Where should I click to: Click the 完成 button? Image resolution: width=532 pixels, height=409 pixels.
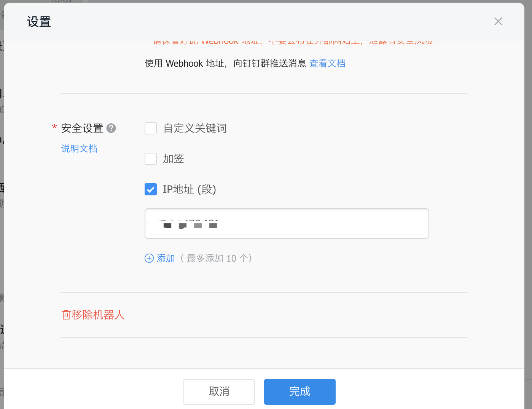pyautogui.click(x=300, y=391)
